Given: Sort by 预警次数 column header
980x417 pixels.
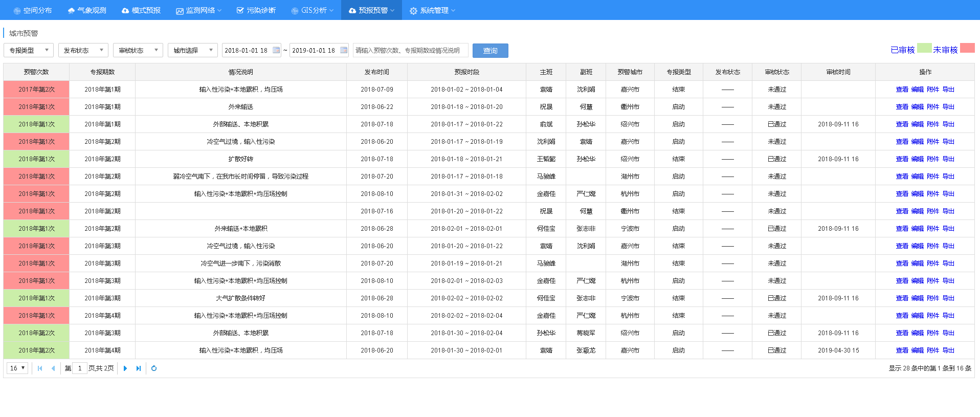Looking at the screenshot, I should point(36,72).
